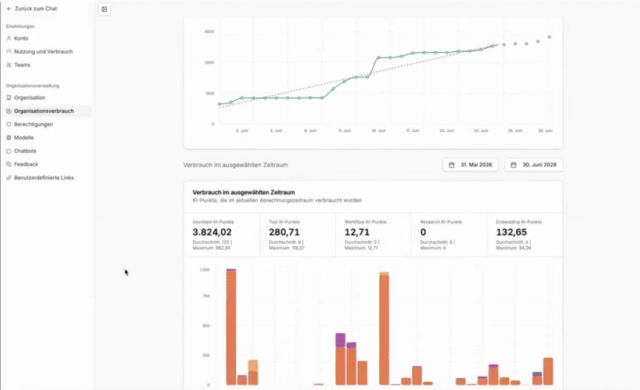Image resolution: width=640 pixels, height=390 pixels.
Task: Click the bold heading Verbrauch im ausgewählten Zeitraum
Action: (x=244, y=192)
